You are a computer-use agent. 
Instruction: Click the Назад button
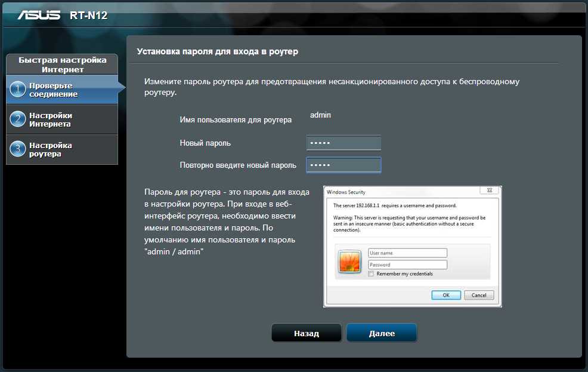point(307,333)
